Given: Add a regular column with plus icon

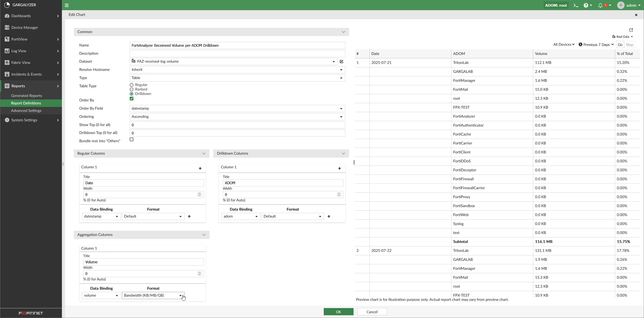Looking at the screenshot, I should pyautogui.click(x=200, y=168).
